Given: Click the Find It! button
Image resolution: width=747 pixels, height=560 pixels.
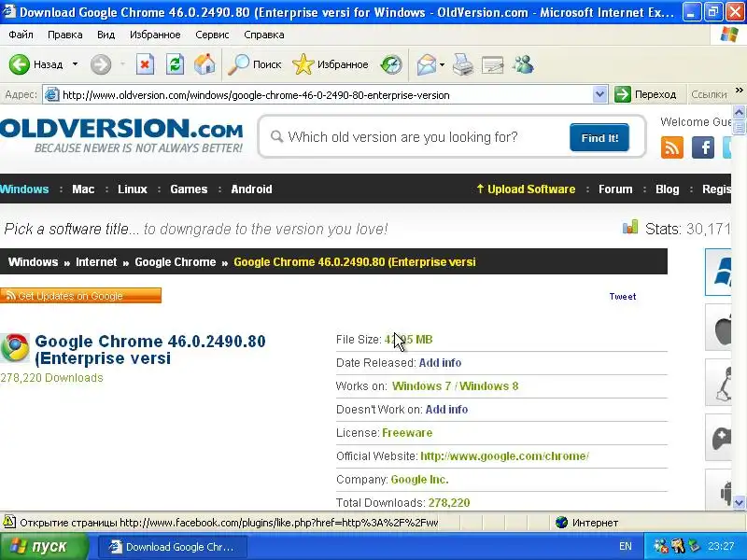Looking at the screenshot, I should tap(599, 137).
